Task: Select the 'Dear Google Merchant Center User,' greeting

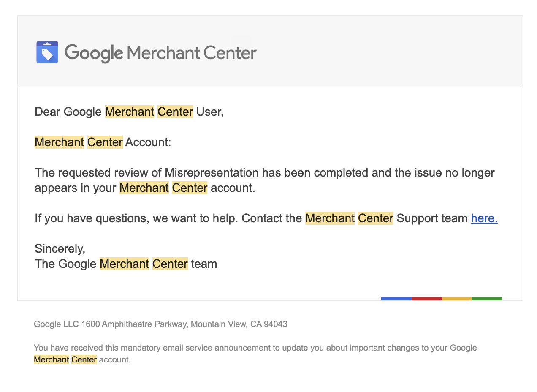Action: point(129,112)
